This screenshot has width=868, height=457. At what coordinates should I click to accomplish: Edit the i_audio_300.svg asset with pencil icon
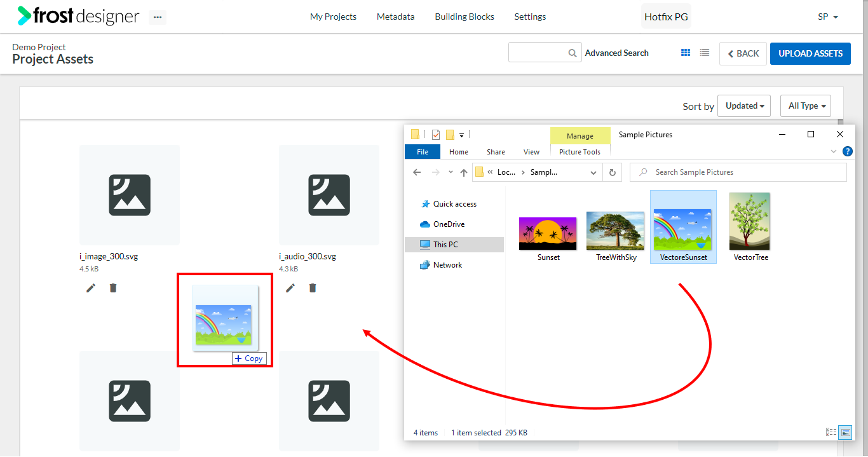[x=290, y=288]
